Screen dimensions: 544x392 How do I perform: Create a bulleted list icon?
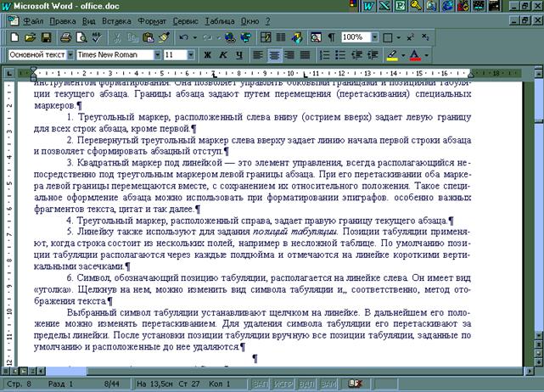click(x=340, y=55)
